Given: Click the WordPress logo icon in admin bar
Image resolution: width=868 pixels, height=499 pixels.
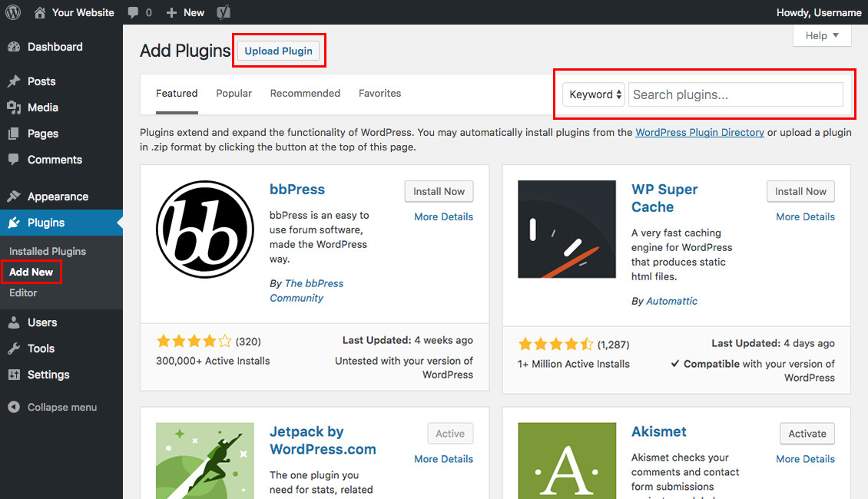Looking at the screenshot, I should click(15, 12).
